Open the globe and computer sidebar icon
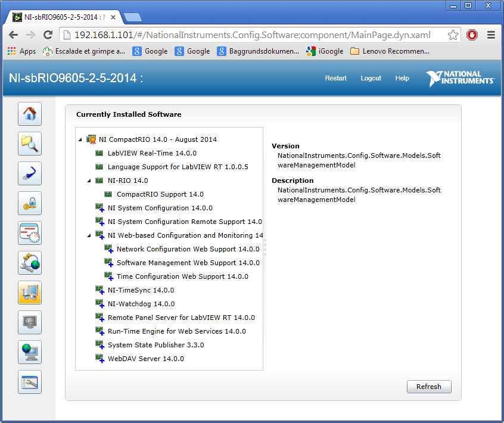 30,352
